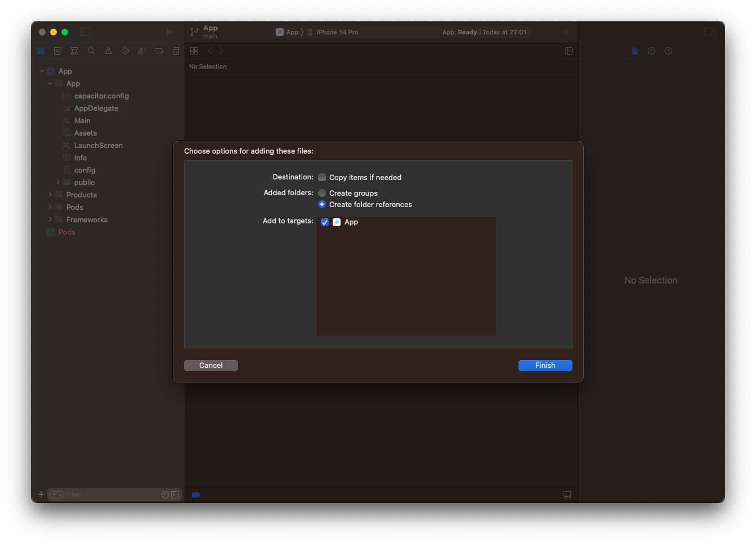Image resolution: width=756 pixels, height=544 pixels.
Task: Expand the Pods group in the navigator
Action: click(x=50, y=207)
